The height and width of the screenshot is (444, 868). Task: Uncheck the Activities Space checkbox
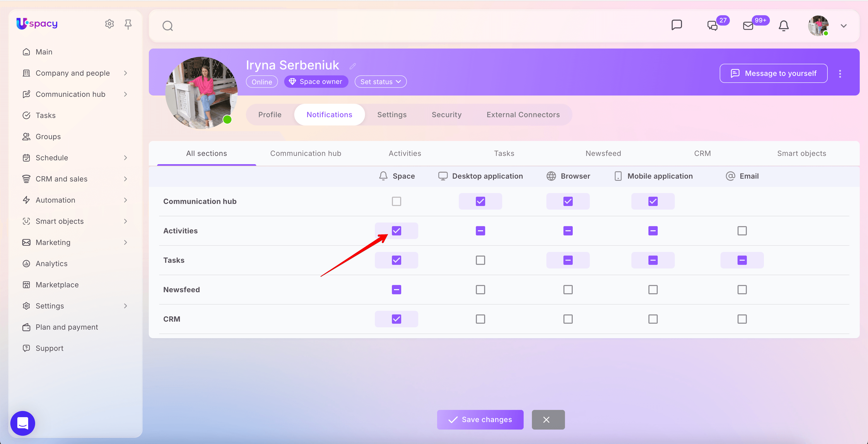[x=396, y=231]
